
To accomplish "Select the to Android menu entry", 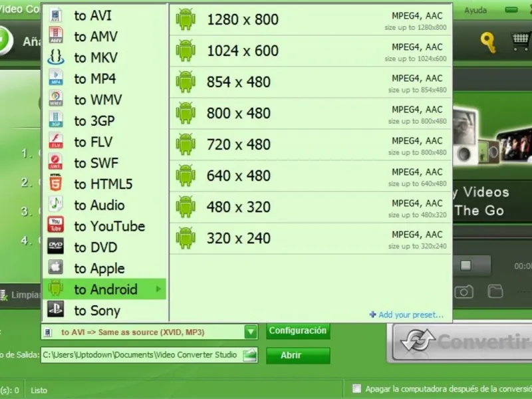I will click(105, 289).
